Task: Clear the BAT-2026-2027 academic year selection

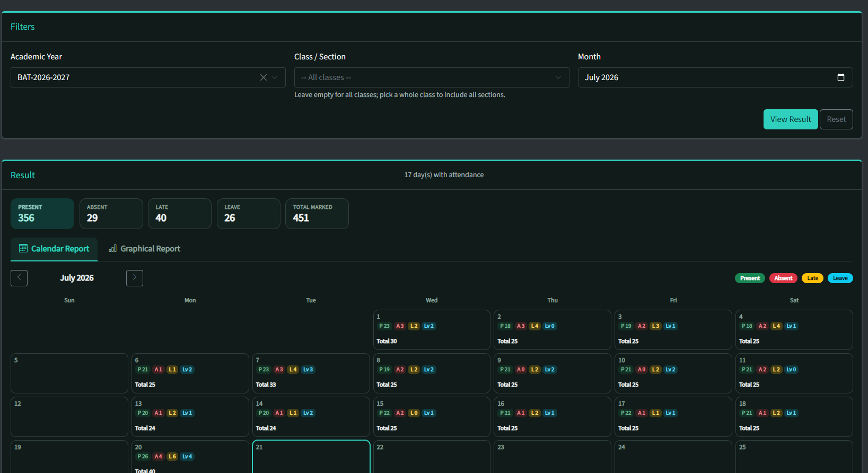Action: point(263,77)
